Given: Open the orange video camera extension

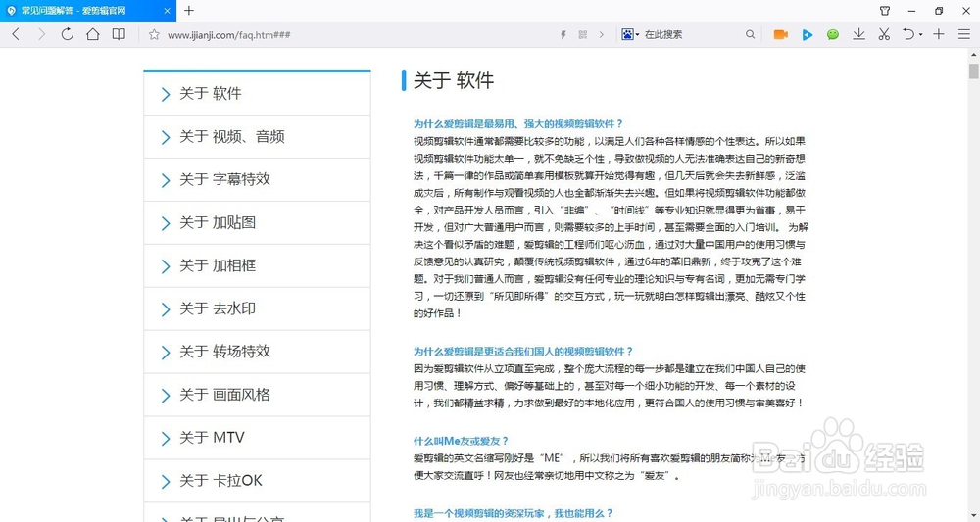Looking at the screenshot, I should [x=781, y=35].
